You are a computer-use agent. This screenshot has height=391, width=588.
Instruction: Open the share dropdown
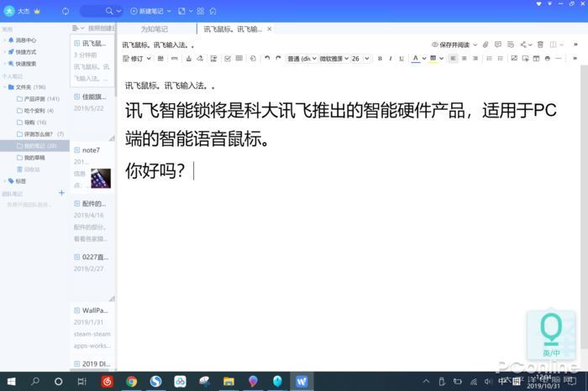[526, 44]
